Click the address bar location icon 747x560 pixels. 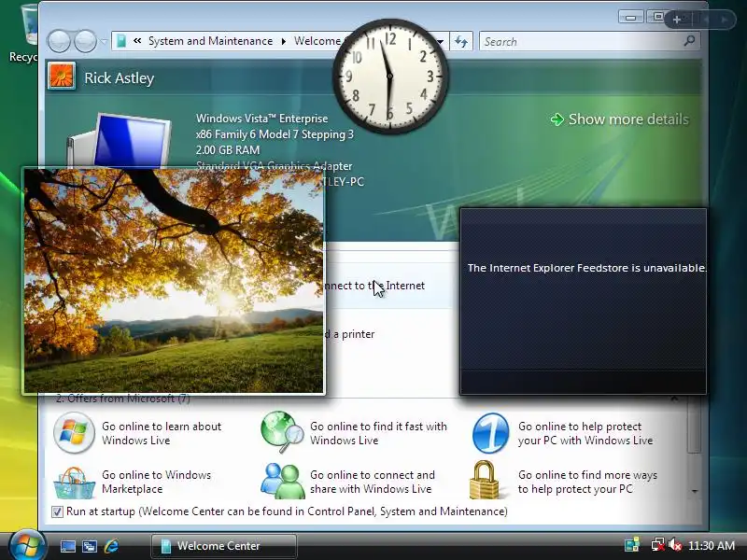click(121, 41)
